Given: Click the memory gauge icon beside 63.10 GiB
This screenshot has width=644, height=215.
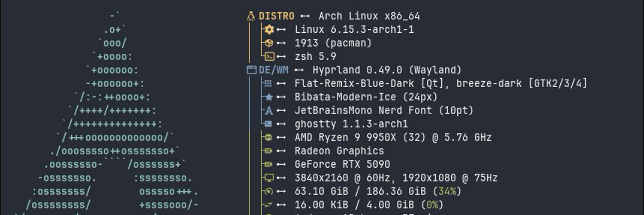Looking at the screenshot, I should (x=269, y=191).
